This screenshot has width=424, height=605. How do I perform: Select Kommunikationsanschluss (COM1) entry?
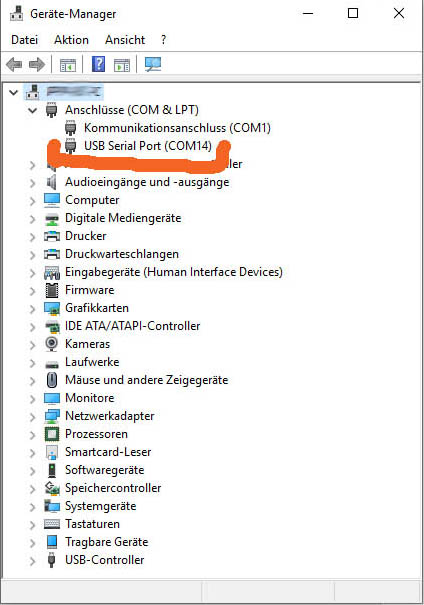(x=177, y=128)
